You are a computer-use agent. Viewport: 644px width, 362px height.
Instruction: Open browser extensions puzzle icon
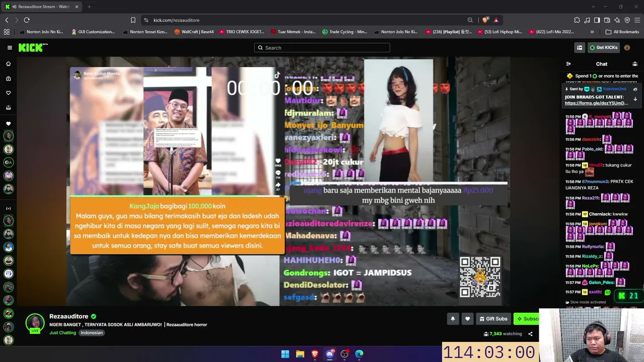click(577, 20)
